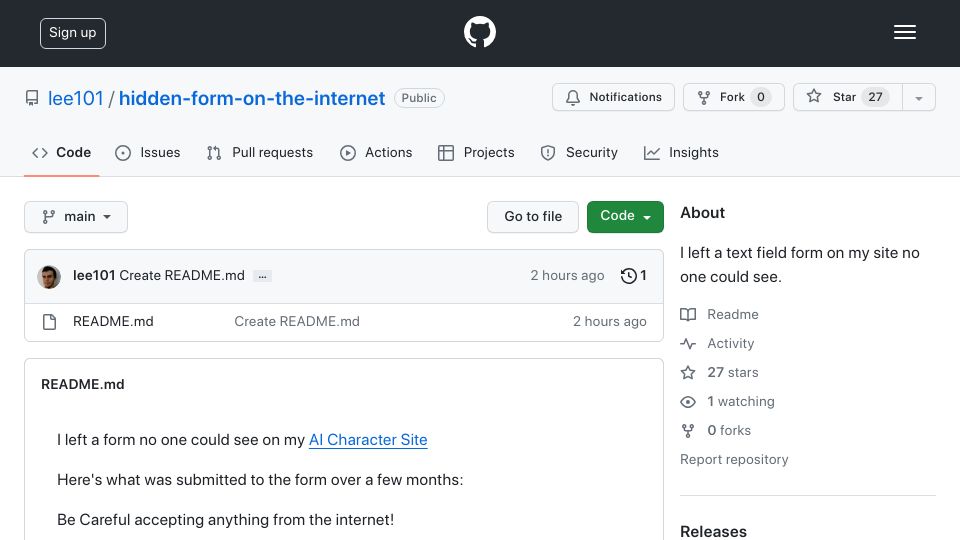The image size is (960, 540).
Task: Click the '2 hours ago' commit timestamp in header row
Action: pos(567,276)
